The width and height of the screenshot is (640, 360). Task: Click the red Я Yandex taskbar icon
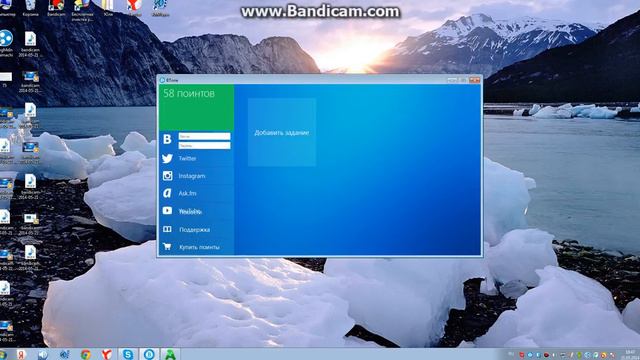[x=21, y=354]
